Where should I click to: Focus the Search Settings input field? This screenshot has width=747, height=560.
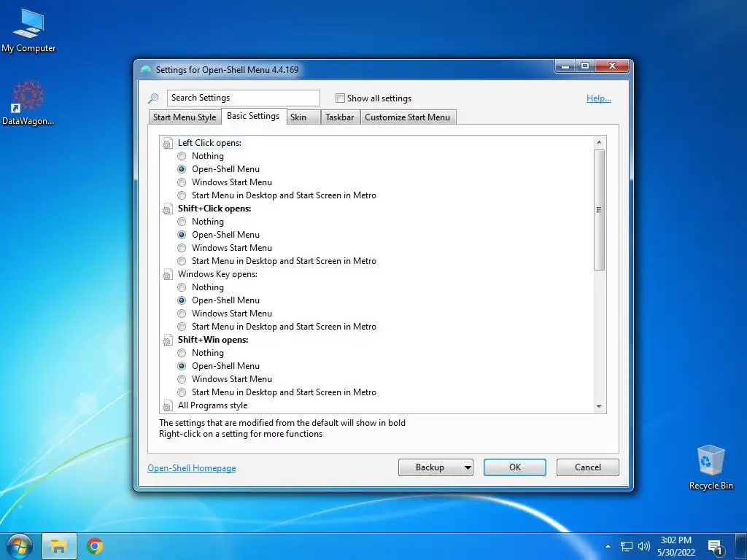(x=244, y=98)
